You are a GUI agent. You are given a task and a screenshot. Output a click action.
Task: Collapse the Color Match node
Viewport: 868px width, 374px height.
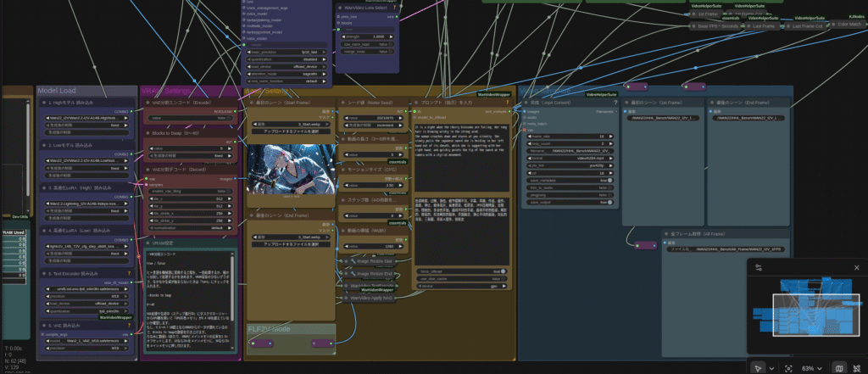click(x=832, y=25)
